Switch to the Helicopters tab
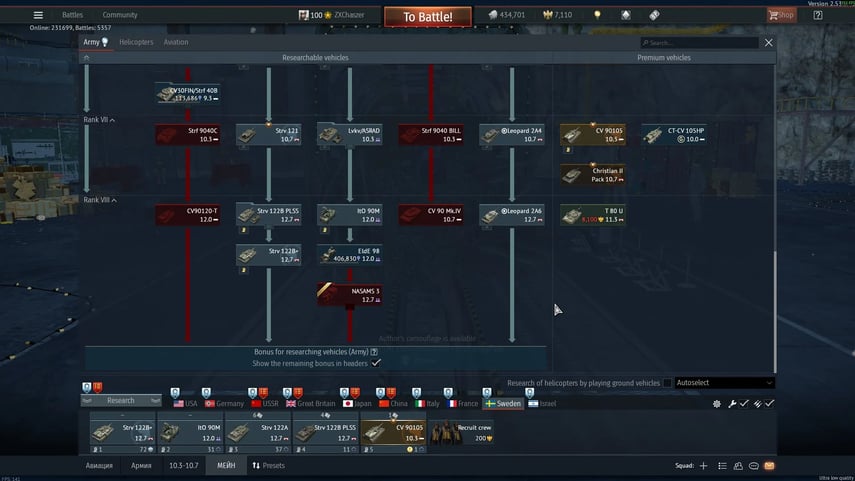 (136, 42)
